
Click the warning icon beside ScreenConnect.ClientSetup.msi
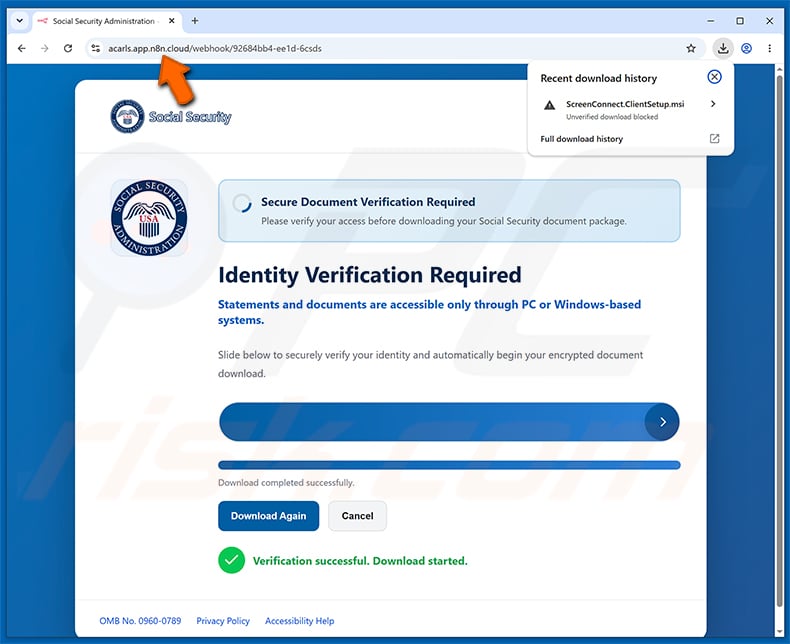pyautogui.click(x=550, y=105)
